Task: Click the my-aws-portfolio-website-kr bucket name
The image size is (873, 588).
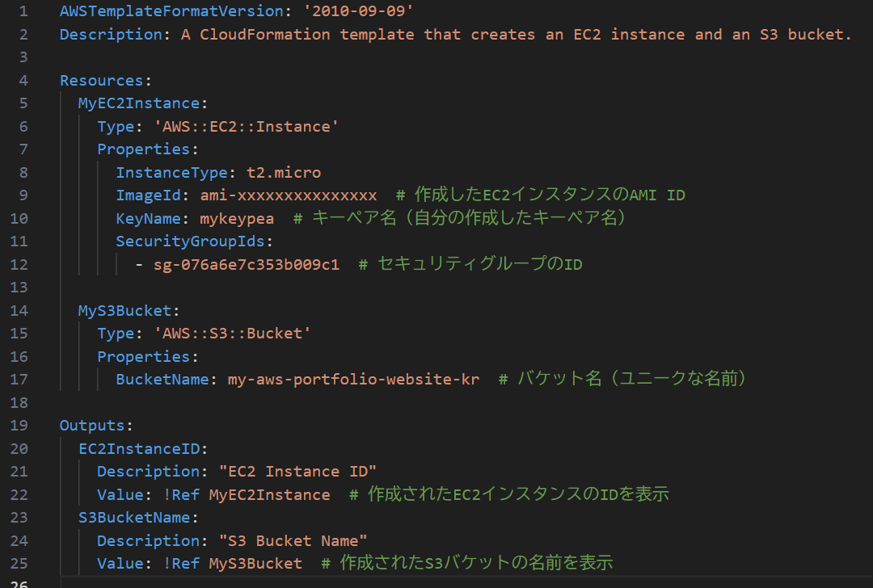Action: click(353, 380)
